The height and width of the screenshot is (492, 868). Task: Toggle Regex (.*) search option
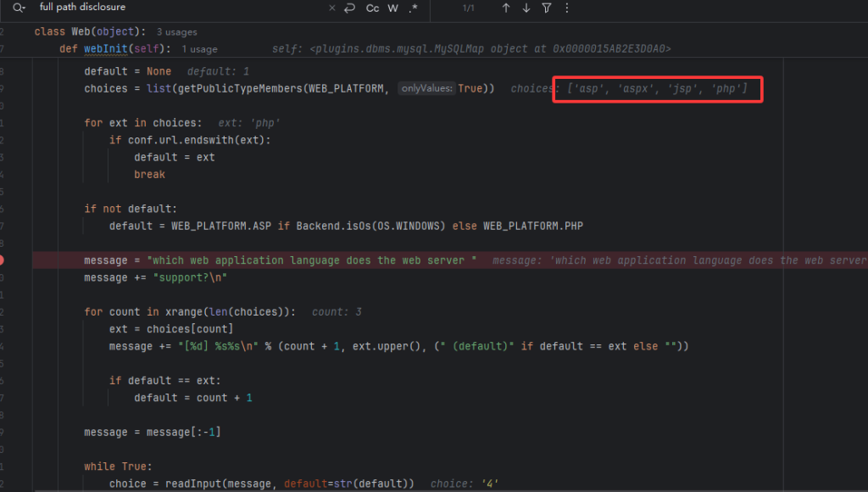413,8
